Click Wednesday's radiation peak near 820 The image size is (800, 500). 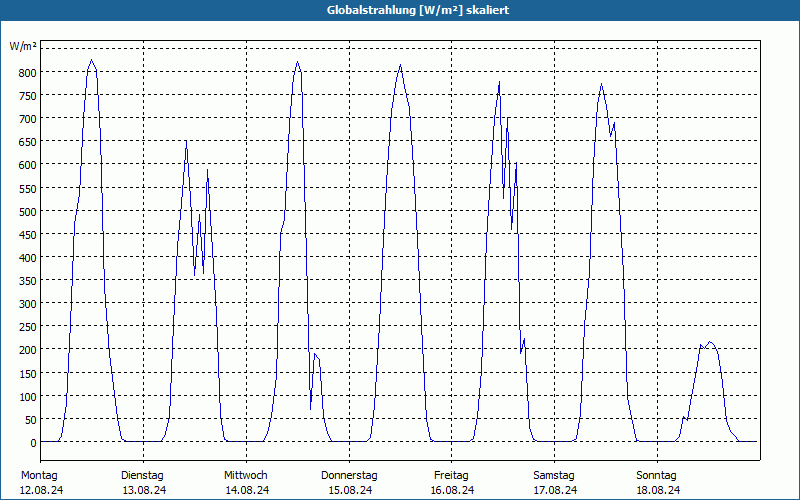(297, 62)
